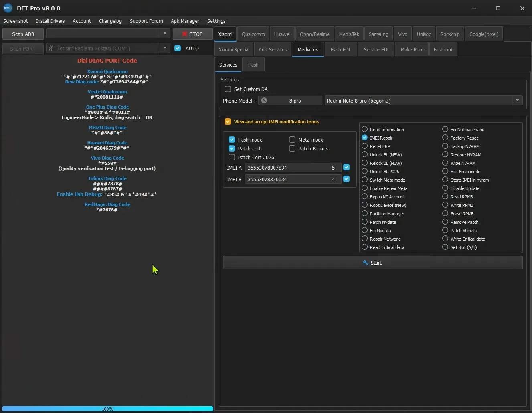Click the Scan PORT button
This screenshot has height=413, width=532.
coord(23,49)
